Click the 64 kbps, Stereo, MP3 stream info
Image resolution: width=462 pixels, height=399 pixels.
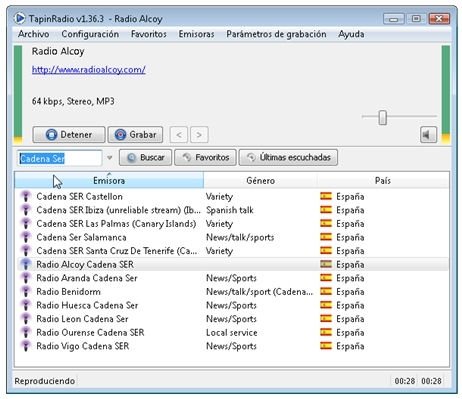point(73,101)
